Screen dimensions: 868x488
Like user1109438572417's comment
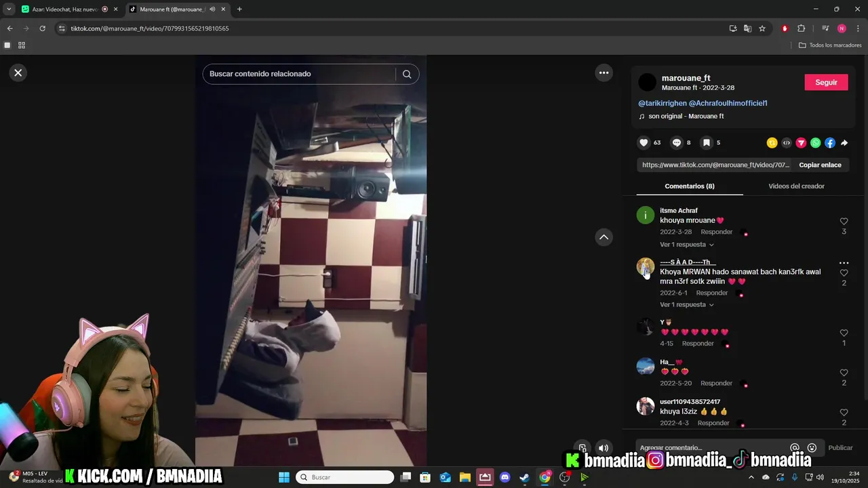click(844, 413)
